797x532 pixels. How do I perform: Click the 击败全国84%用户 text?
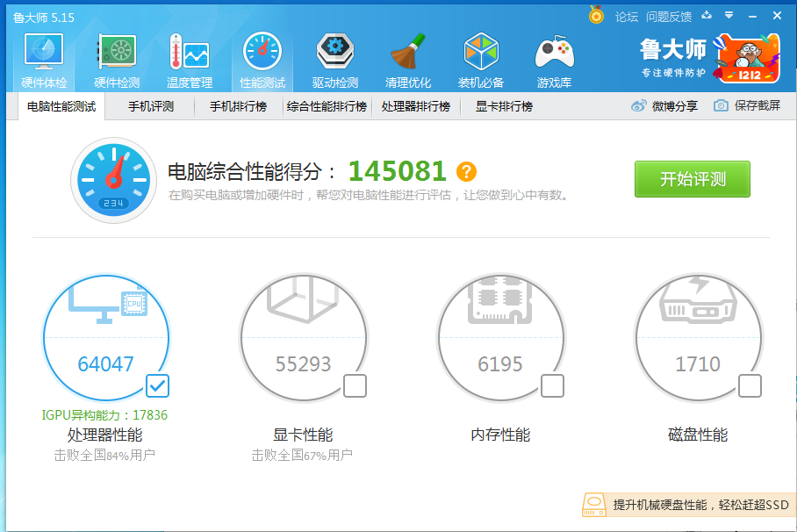coord(104,455)
